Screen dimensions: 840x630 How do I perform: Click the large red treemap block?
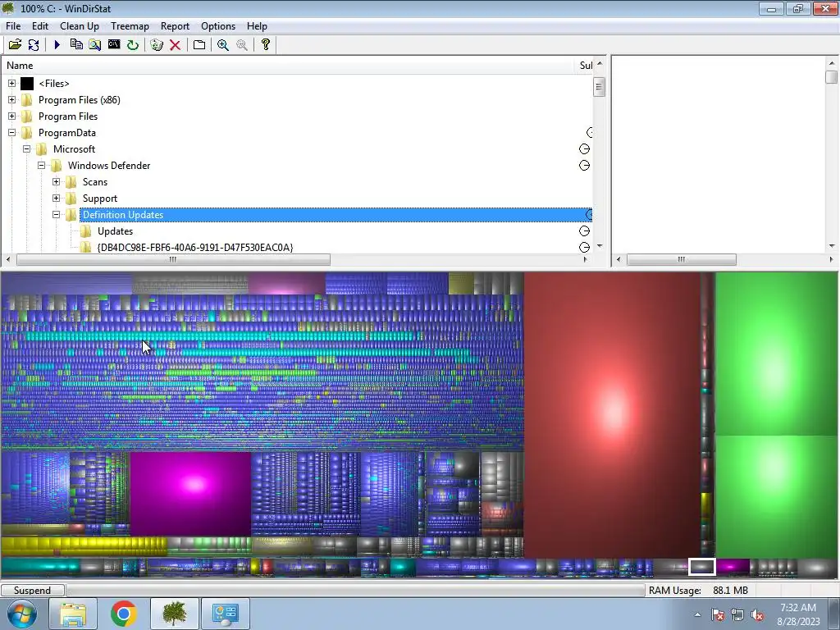(612, 415)
